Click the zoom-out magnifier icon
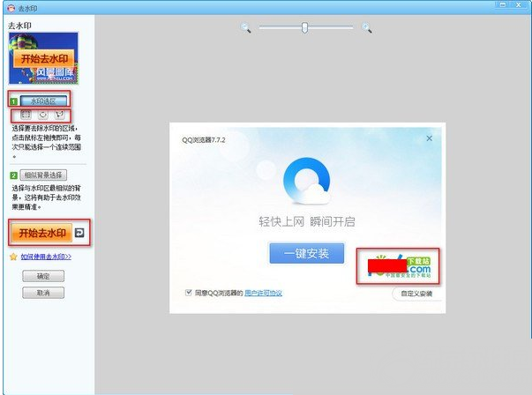This screenshot has width=532, height=395. (245, 28)
